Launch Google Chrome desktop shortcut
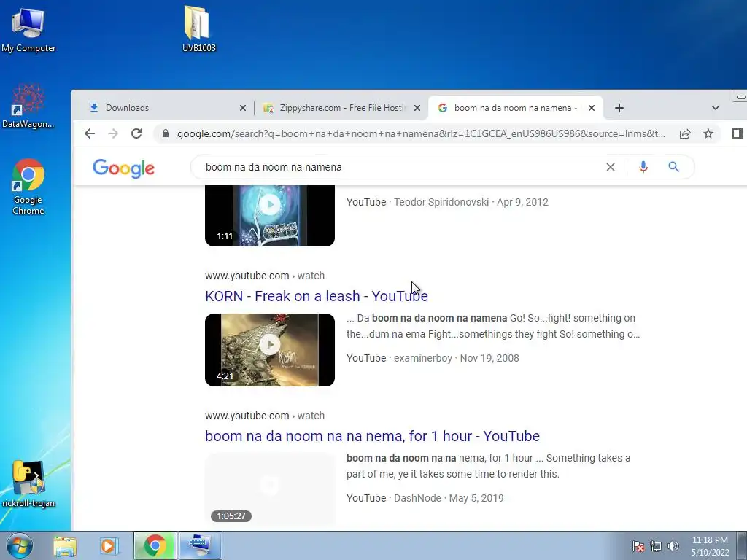 coord(28,187)
